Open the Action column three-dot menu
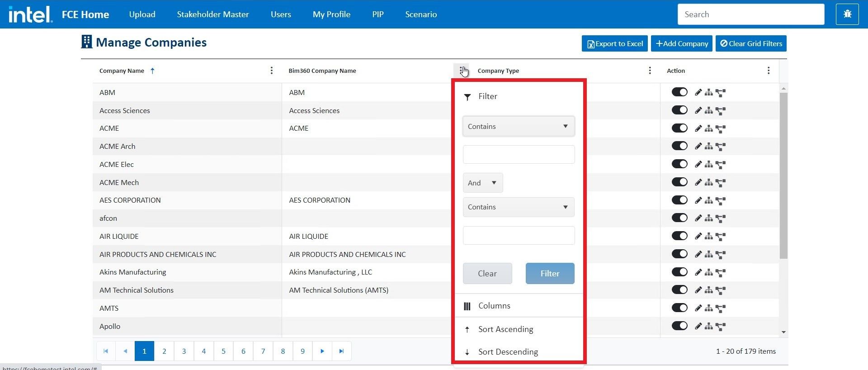Image resolution: width=868 pixels, height=370 pixels. [768, 71]
